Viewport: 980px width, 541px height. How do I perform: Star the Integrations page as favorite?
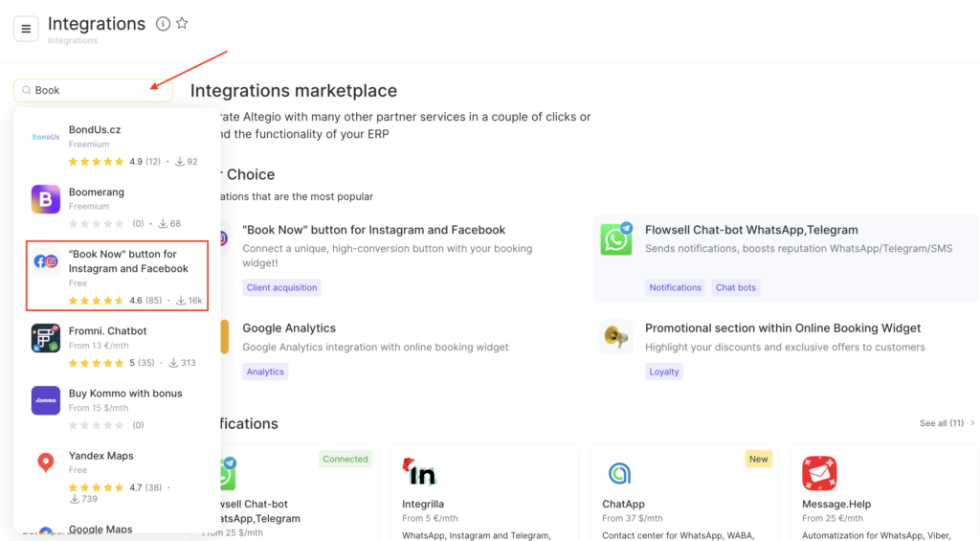[182, 24]
